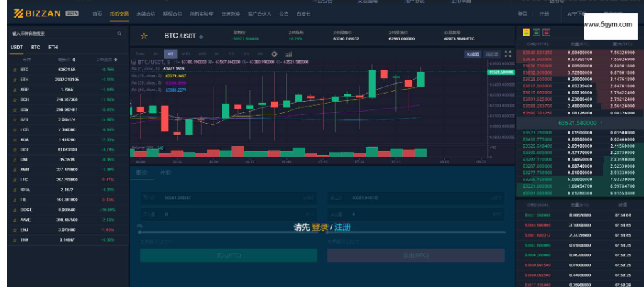Click the blue 注册 link in the overlay

coord(342,227)
